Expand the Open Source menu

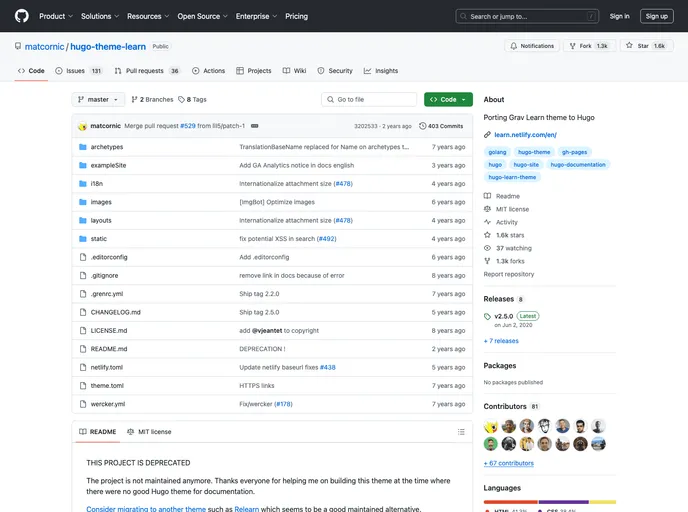pyautogui.click(x=202, y=16)
